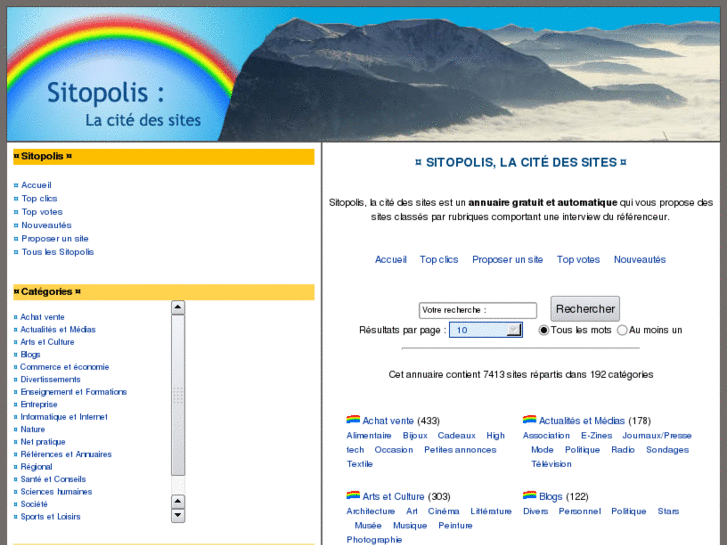727x545 pixels.
Task: Open 'Actualités et Médias' sidebar category
Action: [58, 329]
